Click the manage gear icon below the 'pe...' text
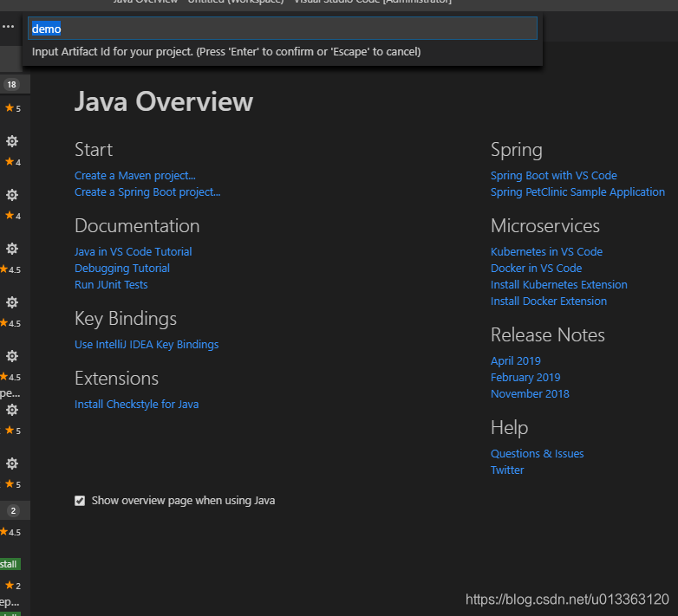Viewport: 678px width, 616px height. pyautogui.click(x=12, y=410)
